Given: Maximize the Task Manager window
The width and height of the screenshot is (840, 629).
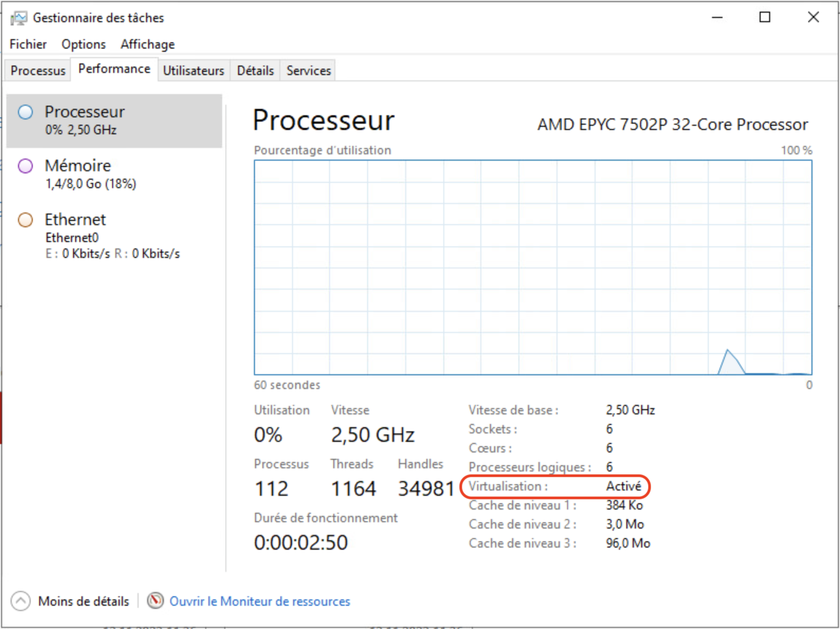Looking at the screenshot, I should coord(764,17).
